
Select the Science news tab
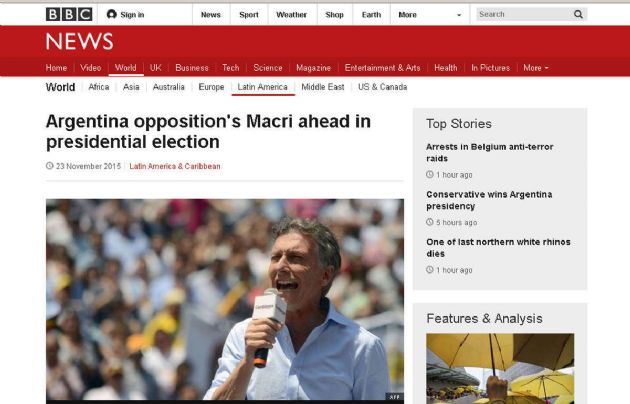(268, 68)
